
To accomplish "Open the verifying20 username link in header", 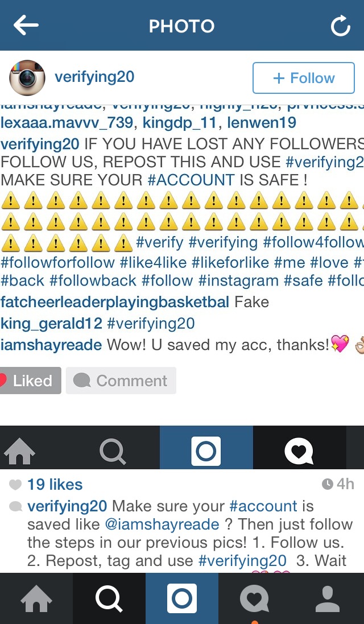I will (94, 77).
